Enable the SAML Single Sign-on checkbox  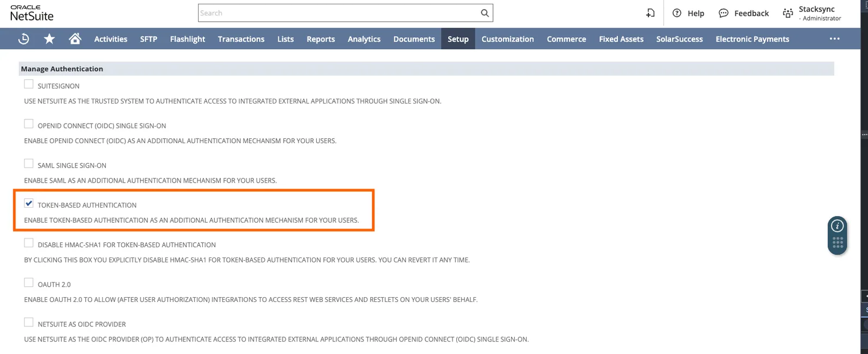pyautogui.click(x=29, y=163)
